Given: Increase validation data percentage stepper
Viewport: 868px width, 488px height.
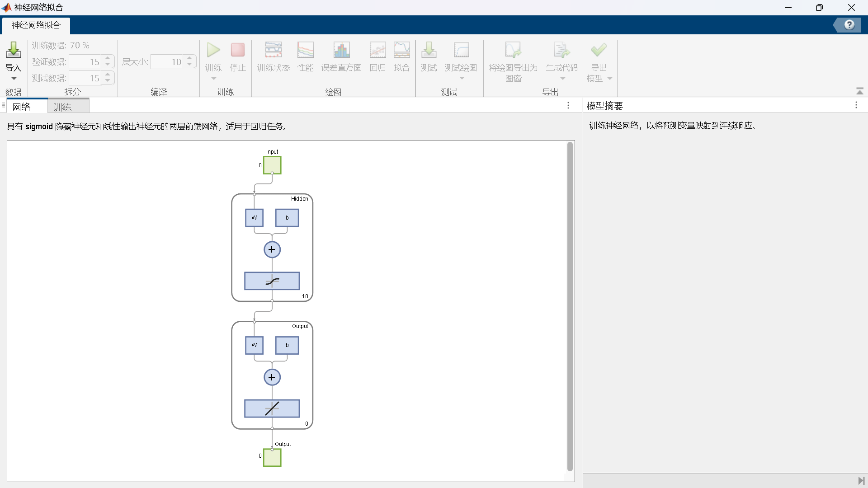Looking at the screenshot, I should click(108, 58).
